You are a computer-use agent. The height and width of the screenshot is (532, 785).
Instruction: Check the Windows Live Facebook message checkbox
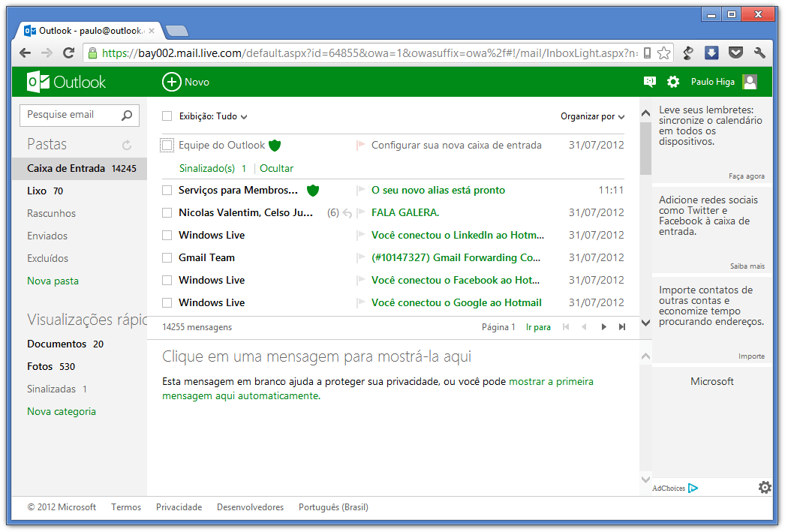(x=167, y=281)
